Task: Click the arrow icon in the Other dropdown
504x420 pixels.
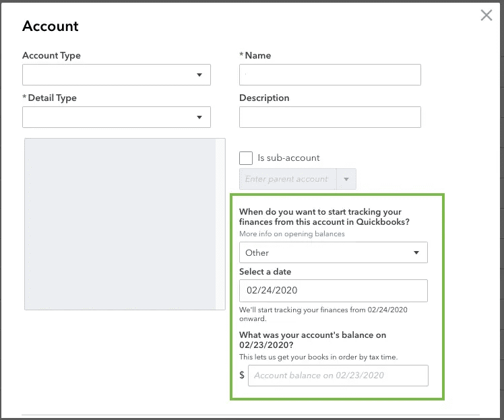Action: pyautogui.click(x=416, y=252)
